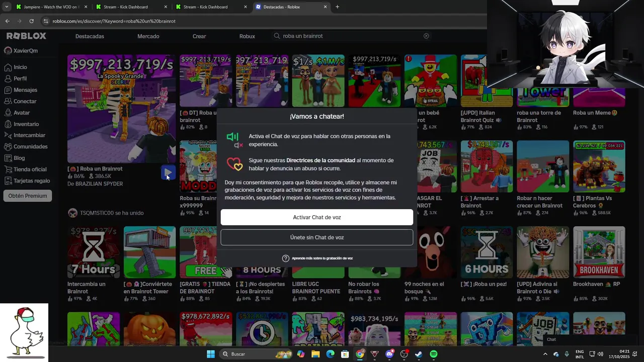Click Únete sin Chat de voz
This screenshot has width=644, height=362.
pos(316,237)
